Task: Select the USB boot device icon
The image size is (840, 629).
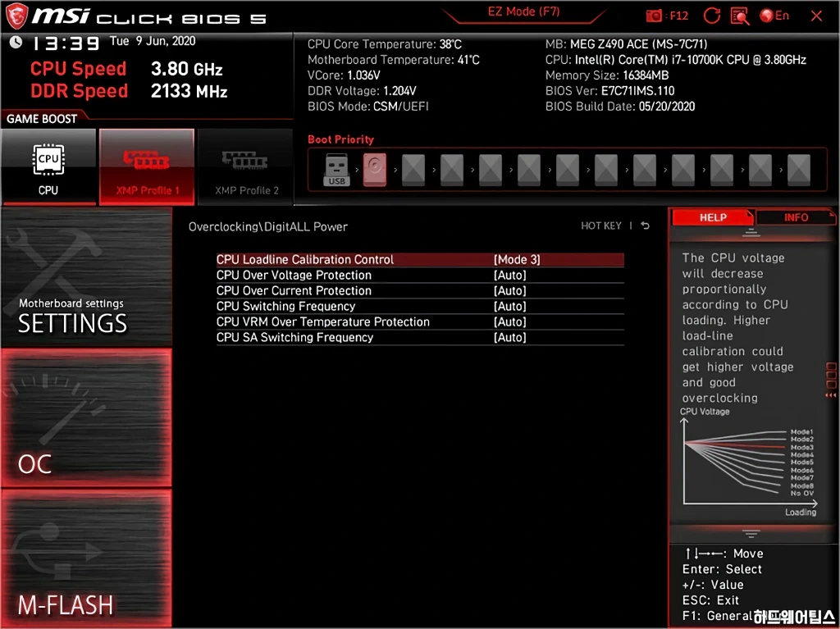Action: point(336,170)
